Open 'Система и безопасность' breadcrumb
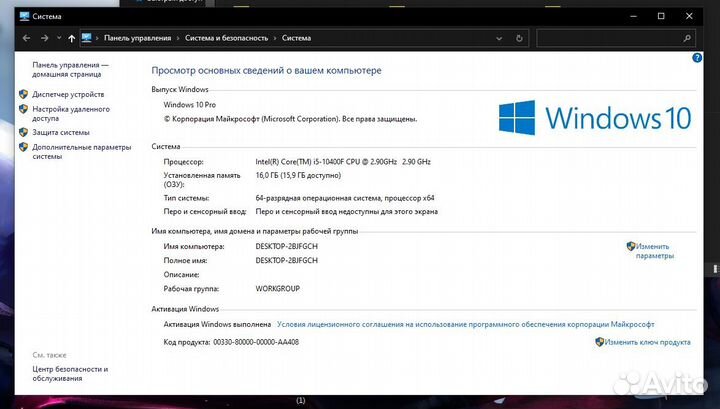 (x=226, y=38)
